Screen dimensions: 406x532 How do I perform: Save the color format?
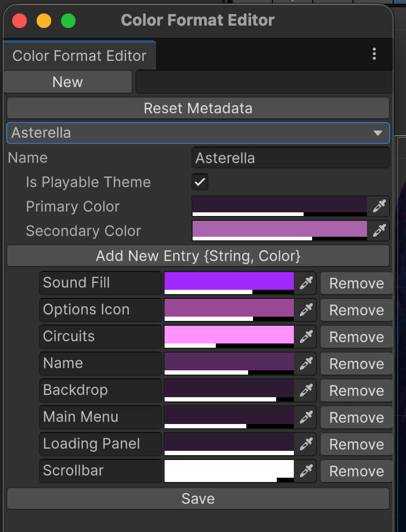point(198,498)
